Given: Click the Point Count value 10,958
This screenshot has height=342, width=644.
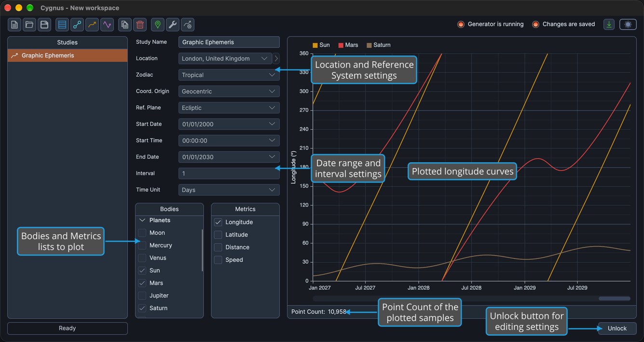Looking at the screenshot, I should (x=337, y=312).
